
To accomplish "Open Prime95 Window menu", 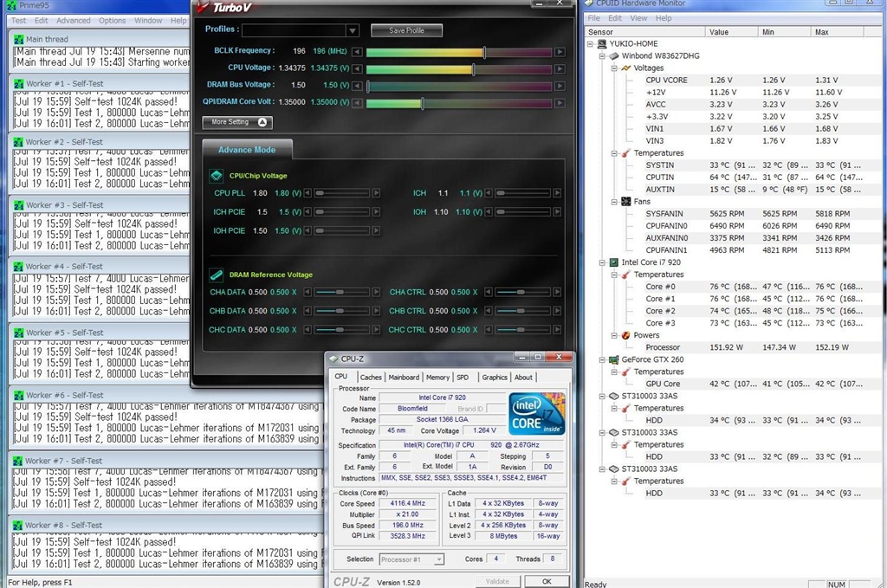I will pyautogui.click(x=148, y=21).
